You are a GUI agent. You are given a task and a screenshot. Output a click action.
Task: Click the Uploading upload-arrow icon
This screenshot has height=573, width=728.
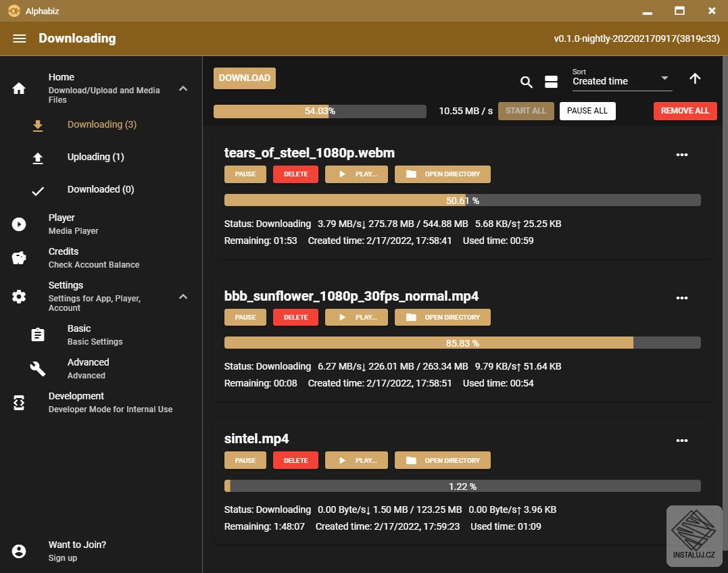38,158
